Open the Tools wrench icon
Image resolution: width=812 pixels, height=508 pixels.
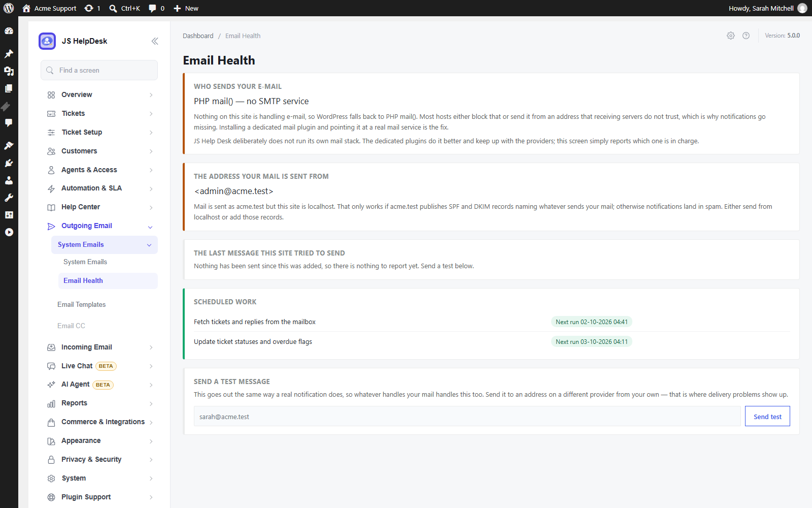(x=9, y=198)
